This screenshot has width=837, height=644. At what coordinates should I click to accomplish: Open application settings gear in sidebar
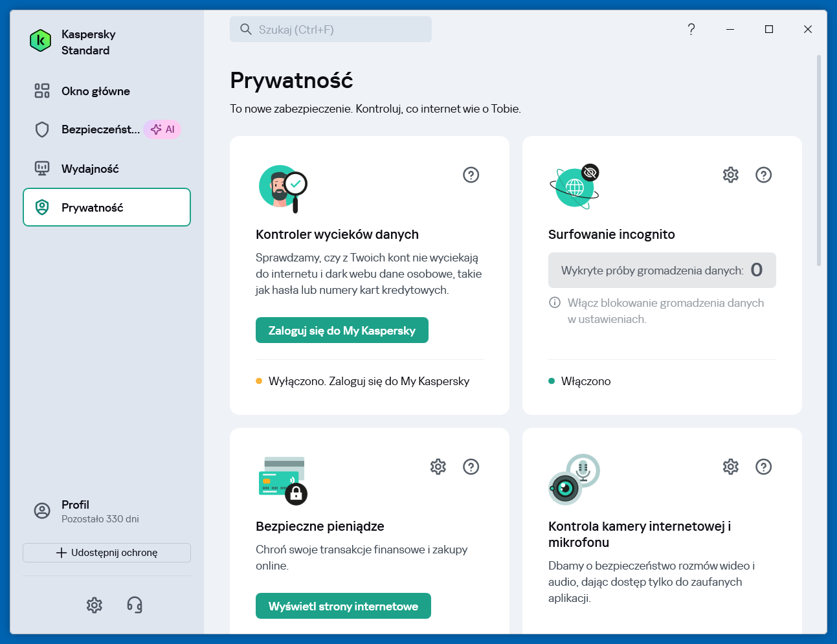(95, 605)
